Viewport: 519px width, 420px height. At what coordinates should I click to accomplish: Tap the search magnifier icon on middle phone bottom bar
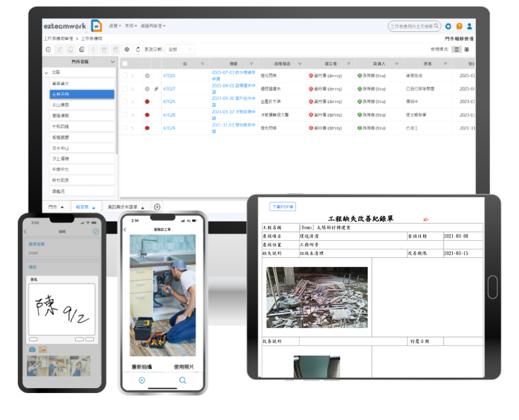pyautogui.click(x=182, y=380)
